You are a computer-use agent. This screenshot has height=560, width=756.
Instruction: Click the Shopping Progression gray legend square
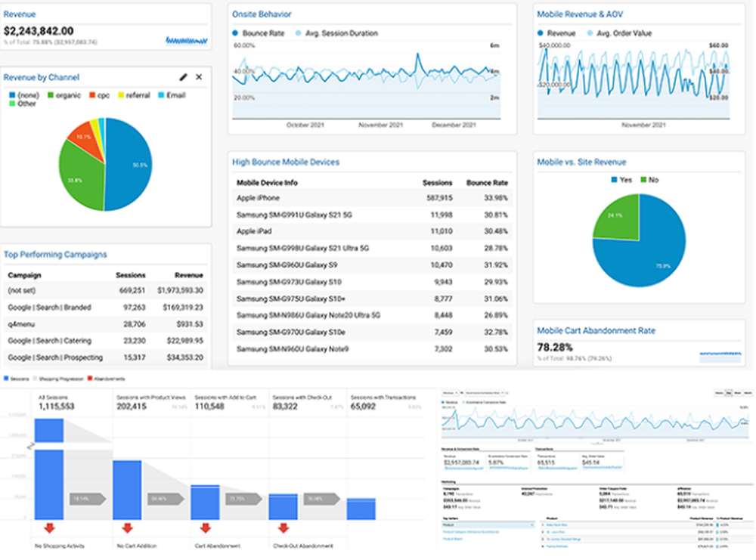pyautogui.click(x=35, y=379)
